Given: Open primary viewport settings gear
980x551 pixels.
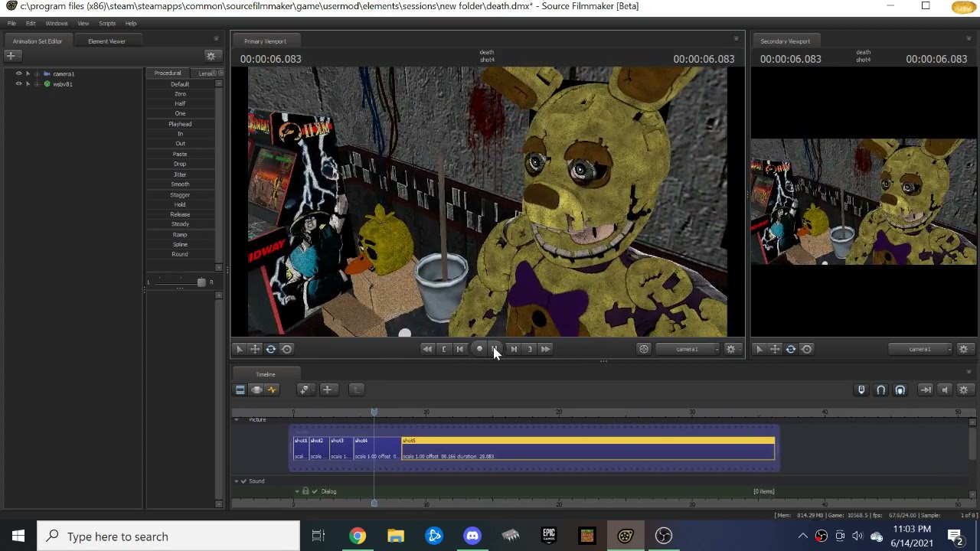Looking at the screenshot, I should click(x=731, y=349).
